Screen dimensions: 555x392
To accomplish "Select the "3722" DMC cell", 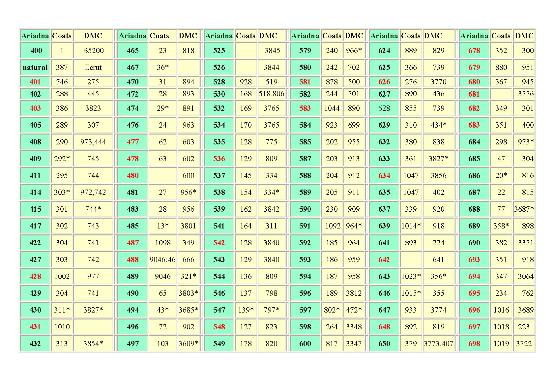I will pyautogui.click(x=524, y=344).
